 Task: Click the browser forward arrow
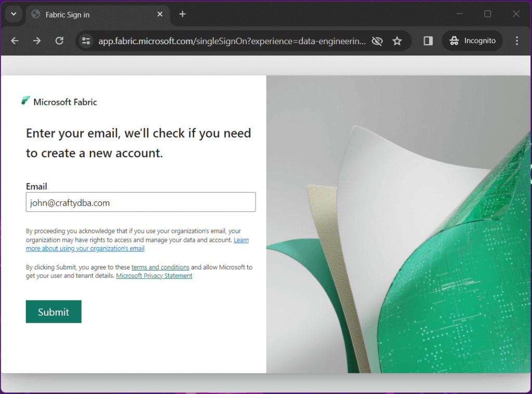(x=37, y=41)
